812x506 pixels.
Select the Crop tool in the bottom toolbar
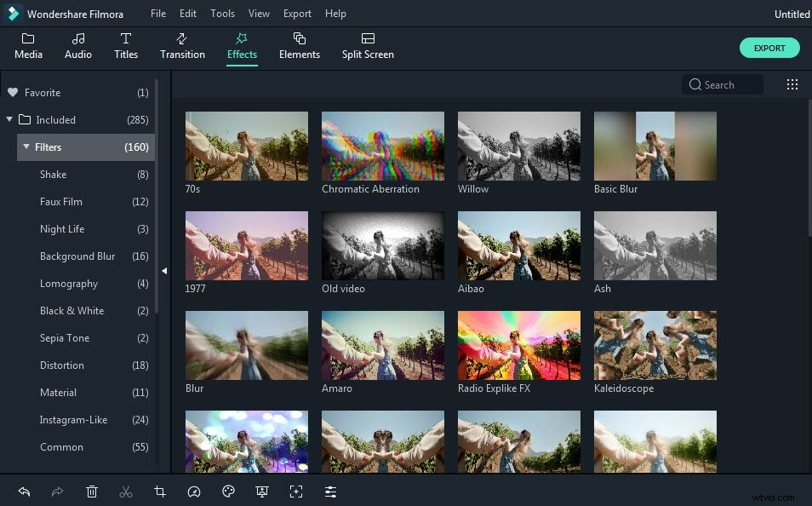pos(160,492)
